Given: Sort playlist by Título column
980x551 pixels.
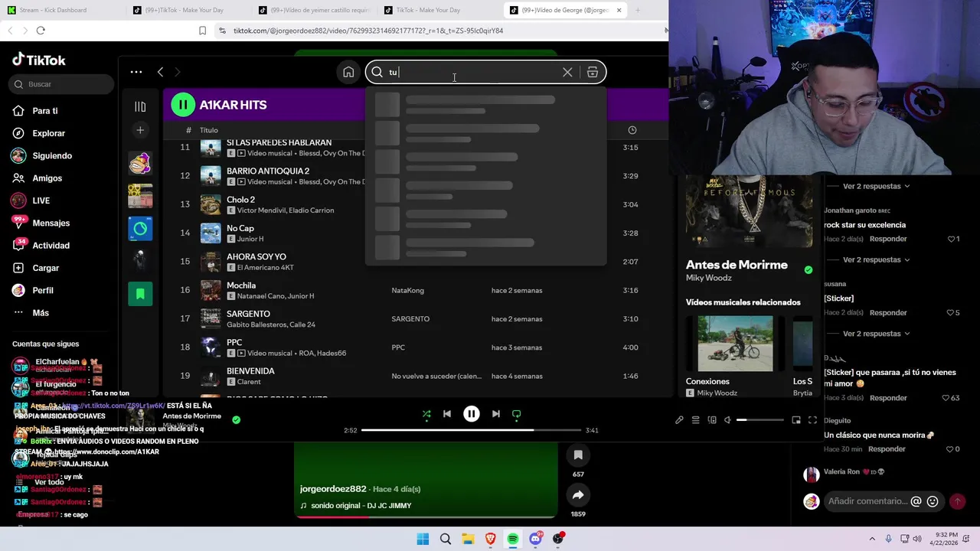Looking at the screenshot, I should [x=209, y=130].
